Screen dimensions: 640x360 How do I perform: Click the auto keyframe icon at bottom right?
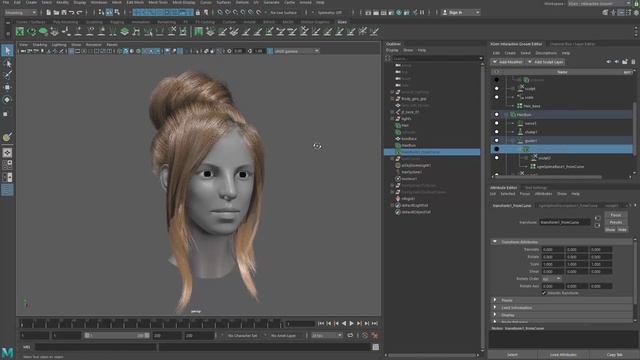365,336
